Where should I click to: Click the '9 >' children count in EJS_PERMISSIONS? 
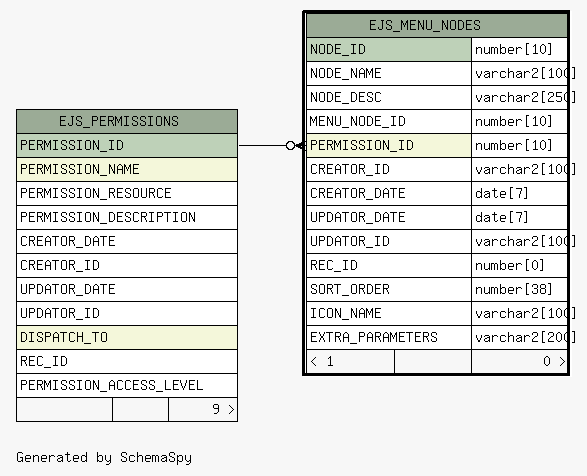(203, 409)
